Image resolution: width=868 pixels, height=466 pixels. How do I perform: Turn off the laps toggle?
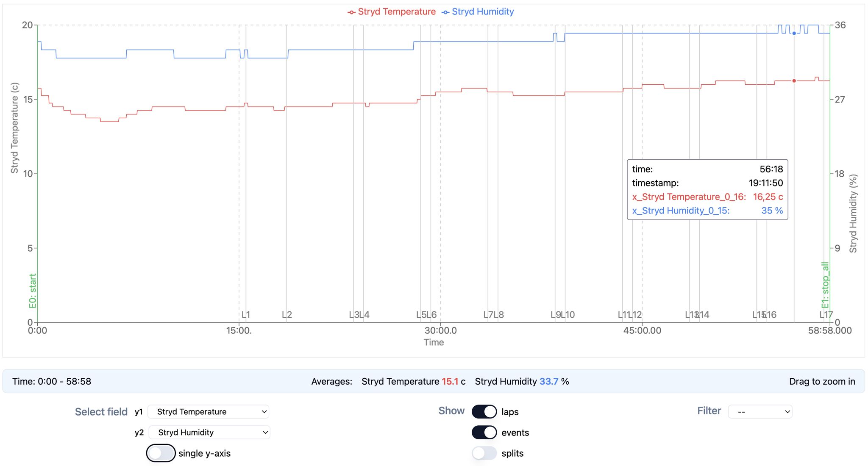484,411
